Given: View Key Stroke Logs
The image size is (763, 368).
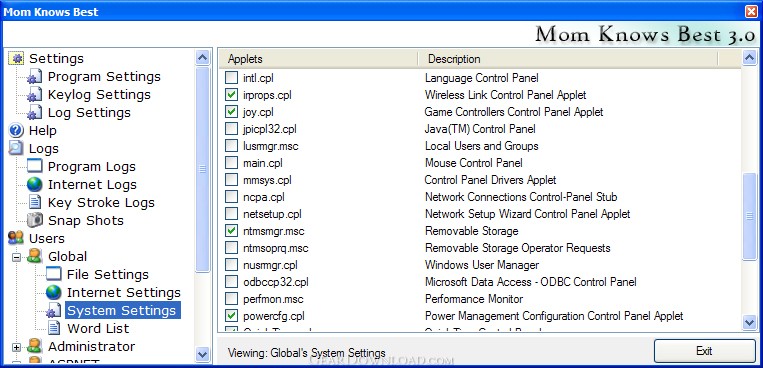Looking at the screenshot, I should click(101, 202).
